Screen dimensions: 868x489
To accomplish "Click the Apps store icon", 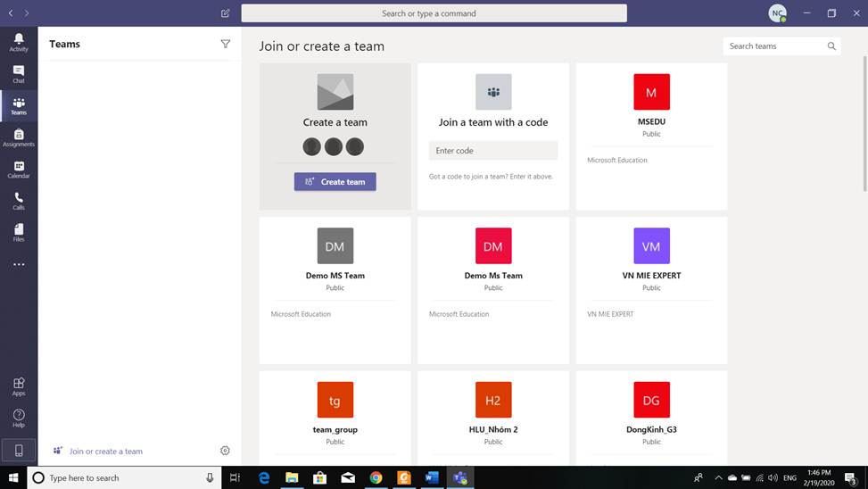I will [x=19, y=385].
